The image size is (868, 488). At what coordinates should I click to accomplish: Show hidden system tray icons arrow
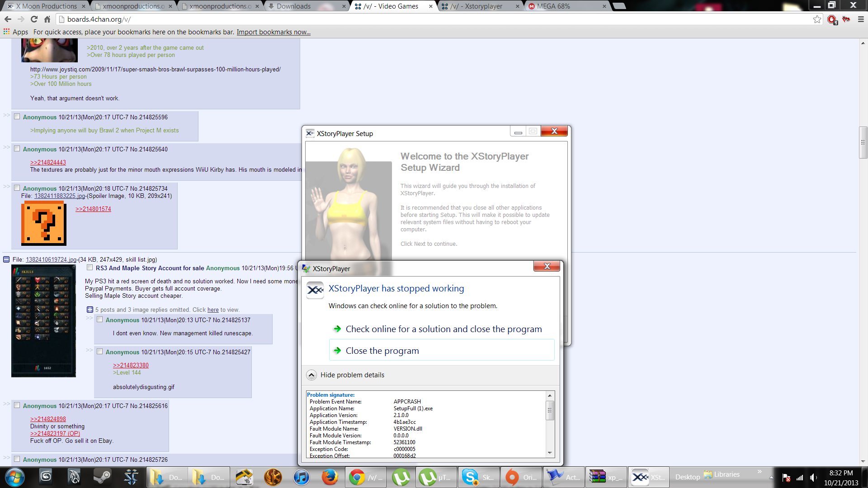771,478
